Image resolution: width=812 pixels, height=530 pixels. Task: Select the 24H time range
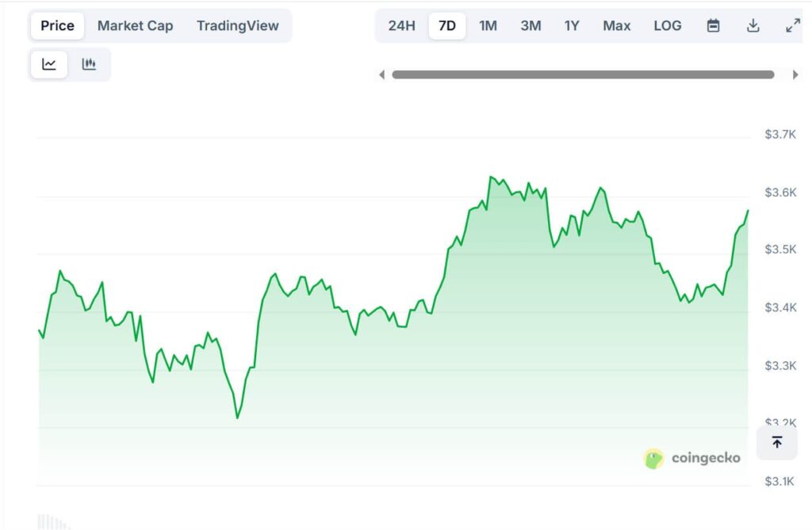tap(401, 25)
